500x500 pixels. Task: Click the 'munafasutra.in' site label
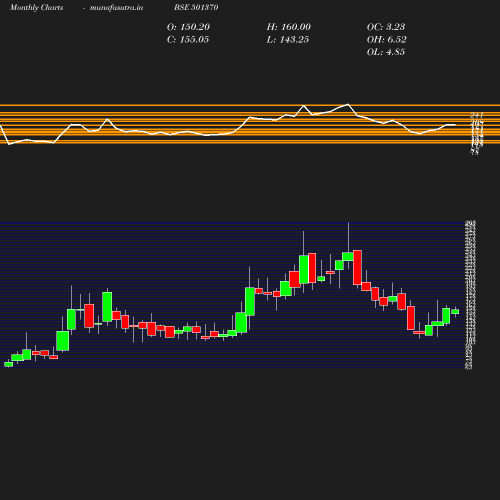tap(116, 7)
